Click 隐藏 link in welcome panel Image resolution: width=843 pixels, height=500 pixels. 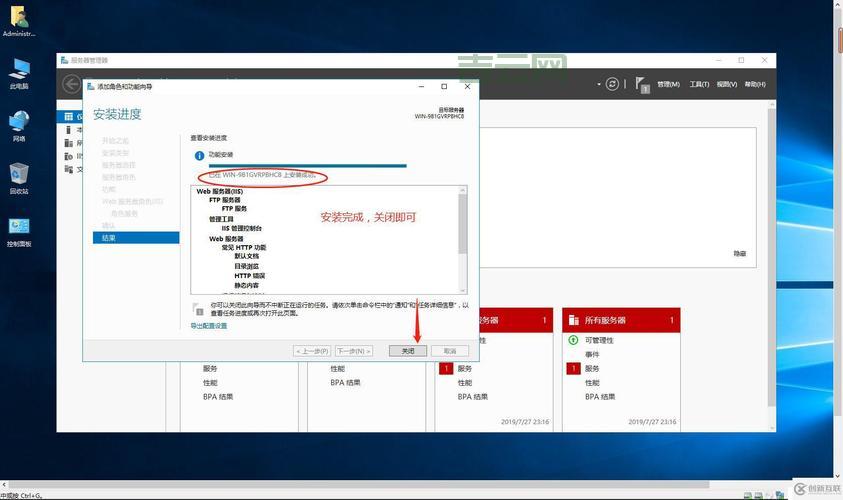739,254
